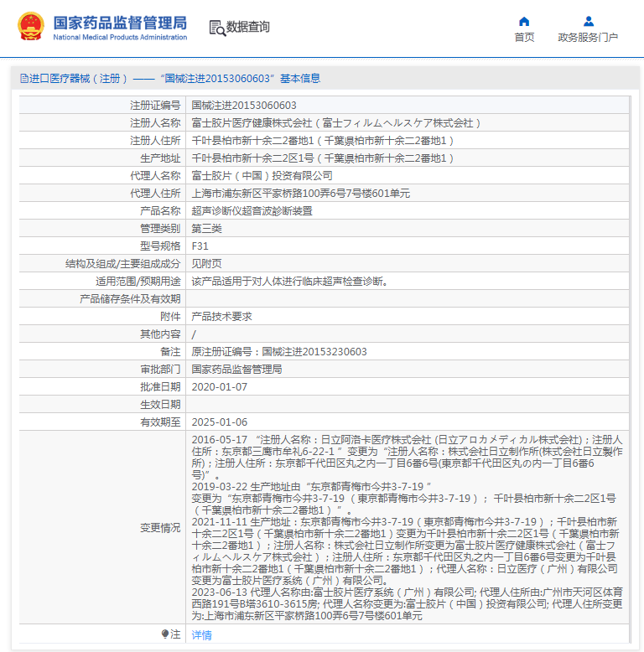Click the 适用范围/预期用途 label
644x652 pixels.
click(138, 281)
